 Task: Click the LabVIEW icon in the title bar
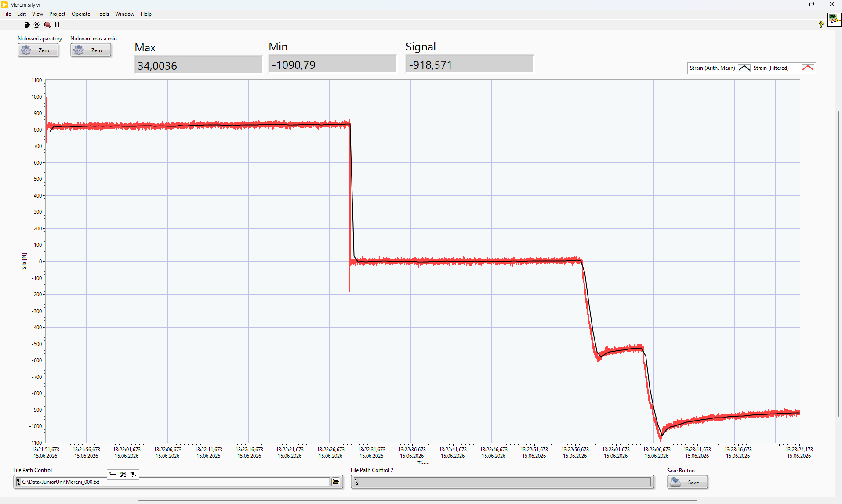coord(4,4)
